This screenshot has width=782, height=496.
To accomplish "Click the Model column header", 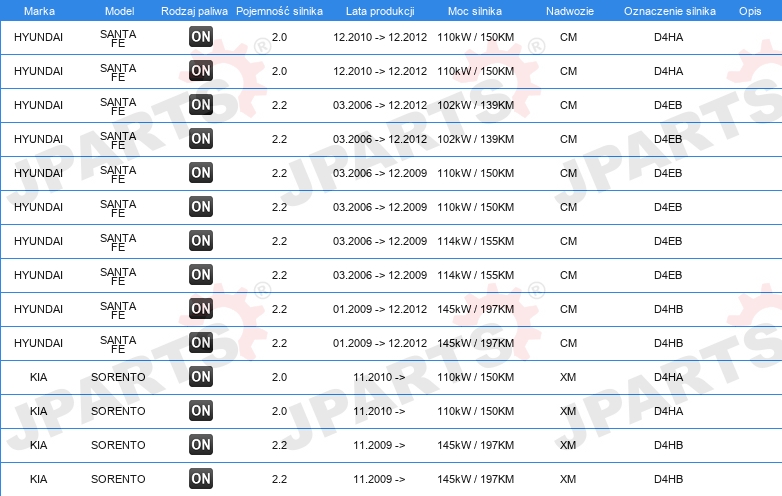I will tap(119, 11).
